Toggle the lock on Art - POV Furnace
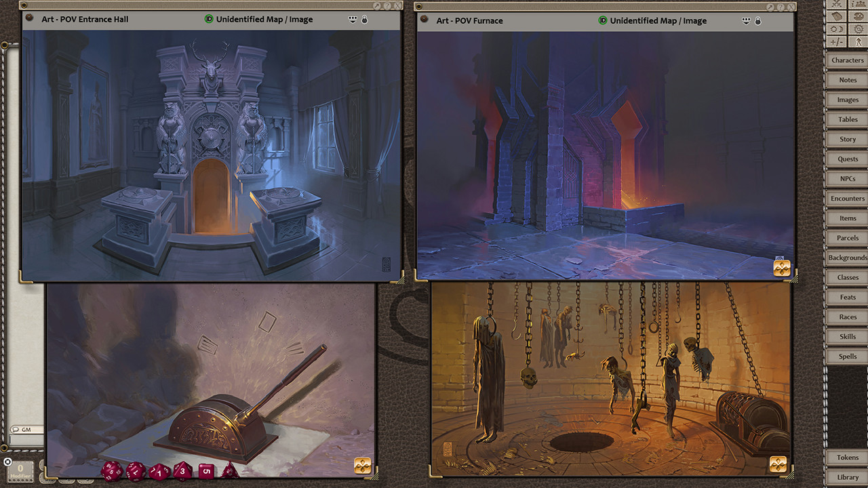 tap(758, 21)
